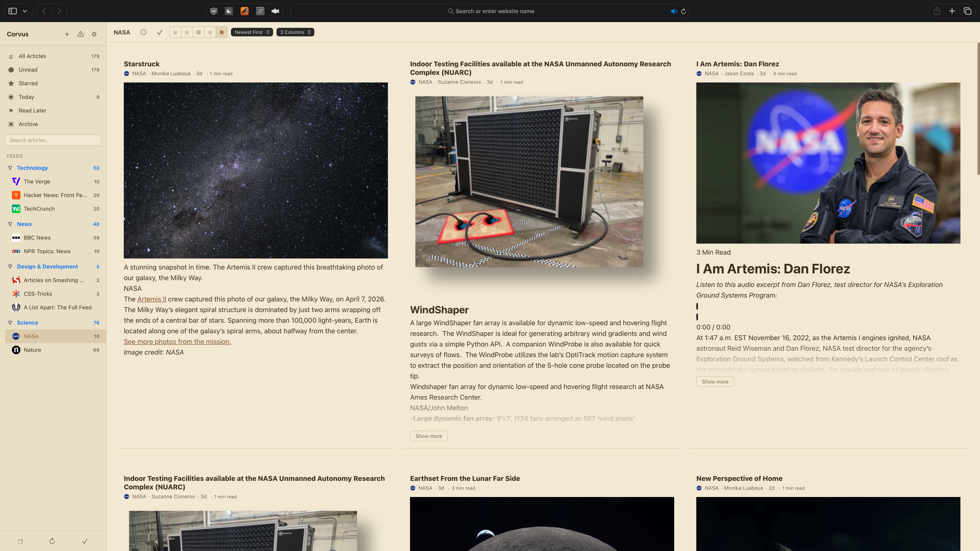Screen dimensions: 980x551
Task: Toggle the card view layout button
Action: (221, 32)
